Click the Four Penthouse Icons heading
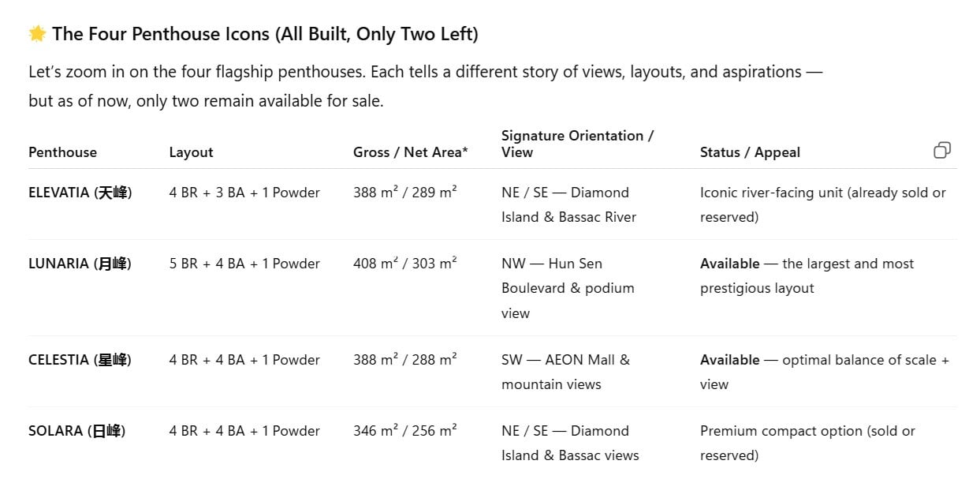This screenshot has width=980, height=483. click(265, 34)
